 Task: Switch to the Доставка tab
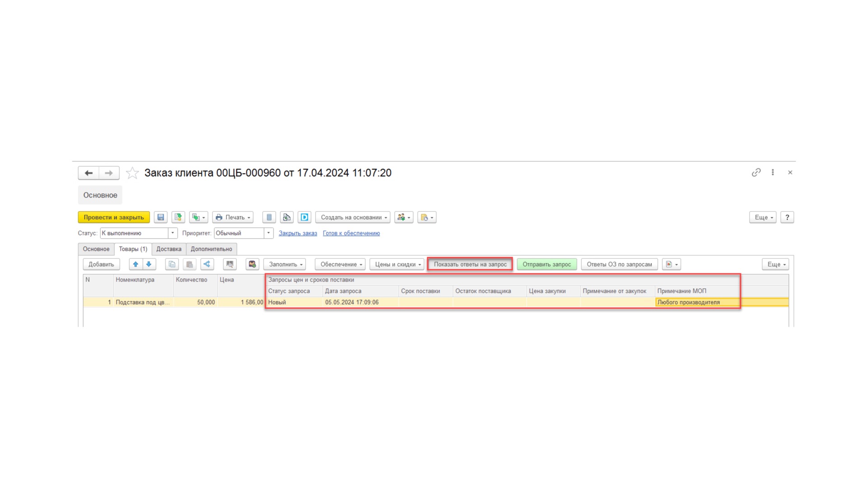(169, 249)
